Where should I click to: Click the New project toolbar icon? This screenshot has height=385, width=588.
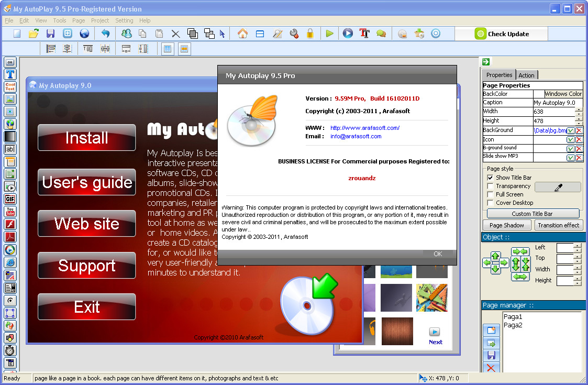(x=17, y=34)
